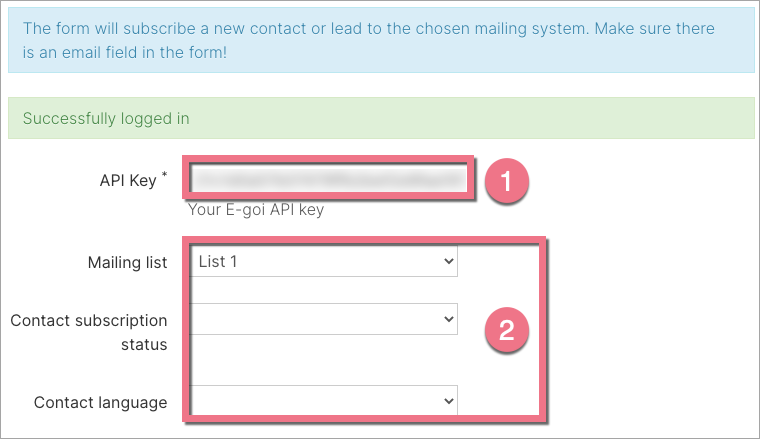Click the API Key input field

coord(329,179)
